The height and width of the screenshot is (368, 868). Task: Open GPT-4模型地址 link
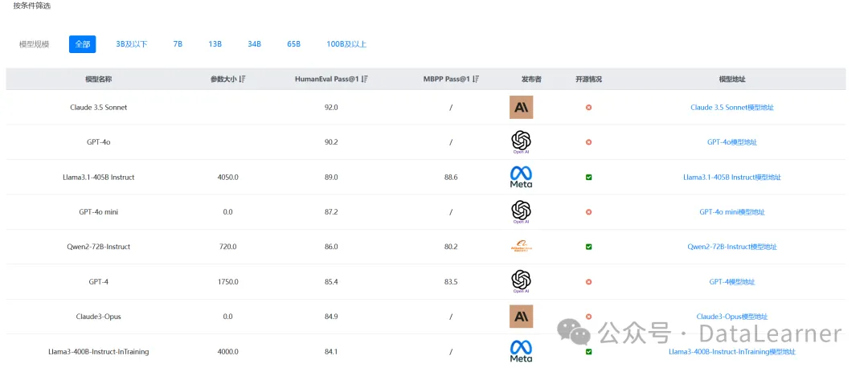[x=732, y=282]
